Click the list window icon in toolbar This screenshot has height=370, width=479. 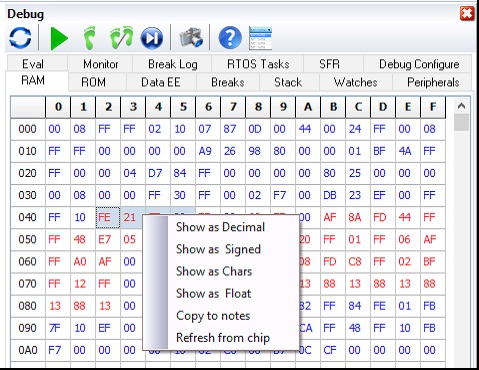(x=260, y=38)
